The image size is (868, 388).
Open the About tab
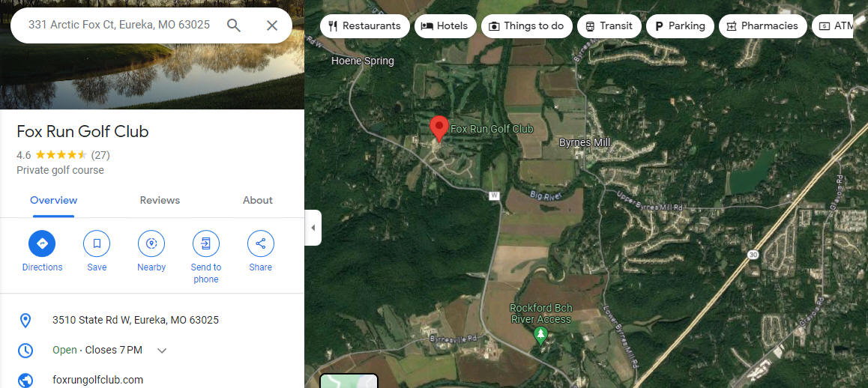(x=257, y=200)
